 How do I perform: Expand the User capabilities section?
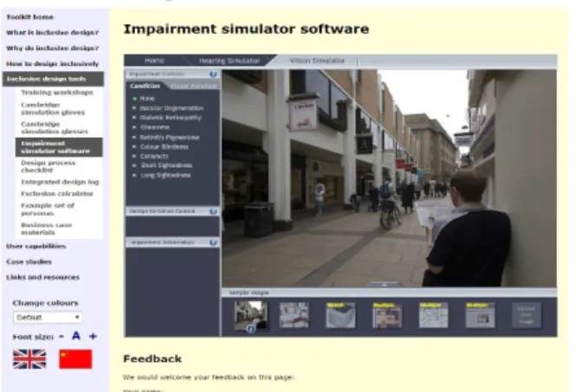pos(36,247)
